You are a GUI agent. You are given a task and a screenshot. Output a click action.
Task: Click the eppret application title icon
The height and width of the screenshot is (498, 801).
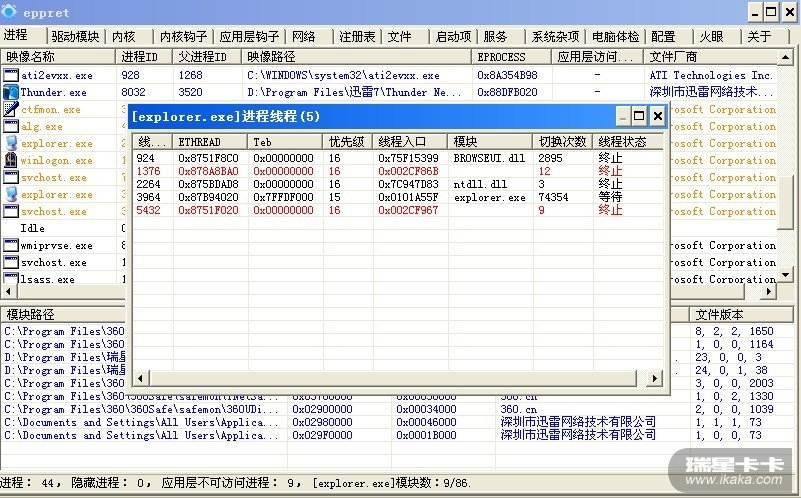tap(9, 11)
